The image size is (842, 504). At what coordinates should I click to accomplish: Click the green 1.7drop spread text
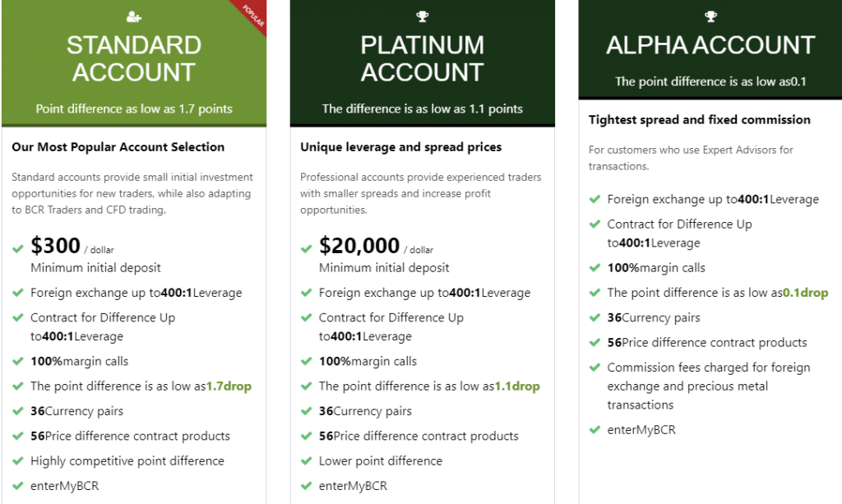229,386
